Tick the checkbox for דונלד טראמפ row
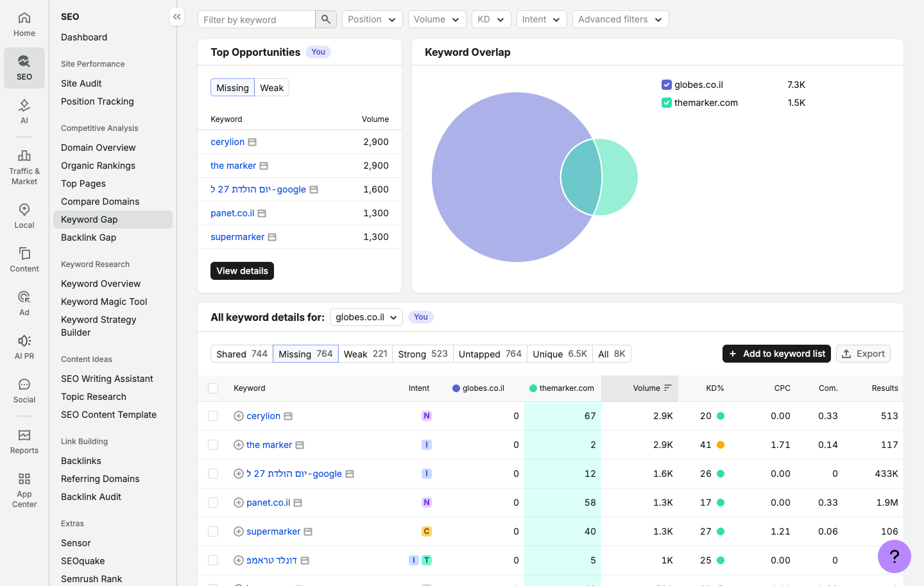Image resolution: width=924 pixels, height=586 pixels. pos(213,560)
